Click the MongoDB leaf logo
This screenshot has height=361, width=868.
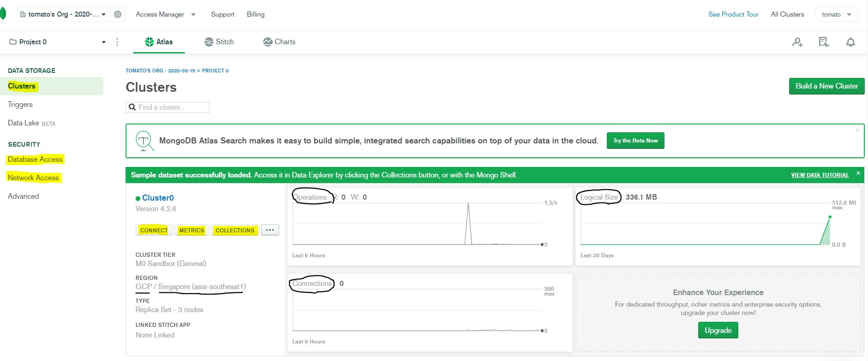click(3, 14)
